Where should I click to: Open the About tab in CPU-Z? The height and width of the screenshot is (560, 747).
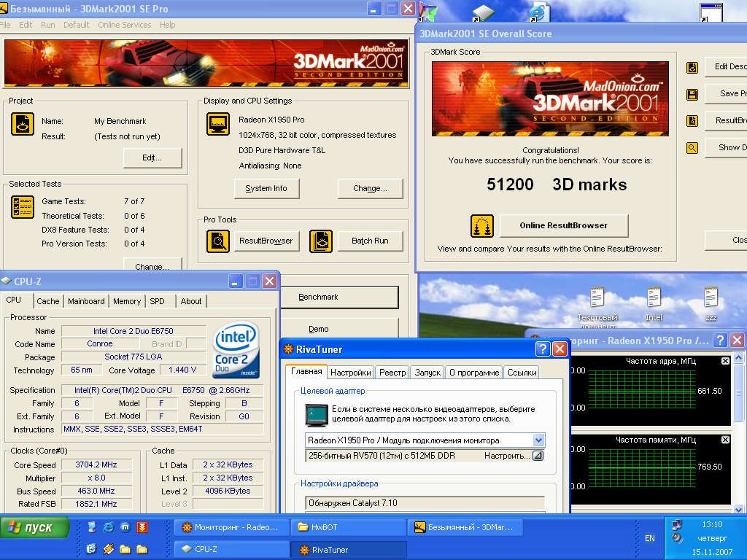click(x=191, y=301)
